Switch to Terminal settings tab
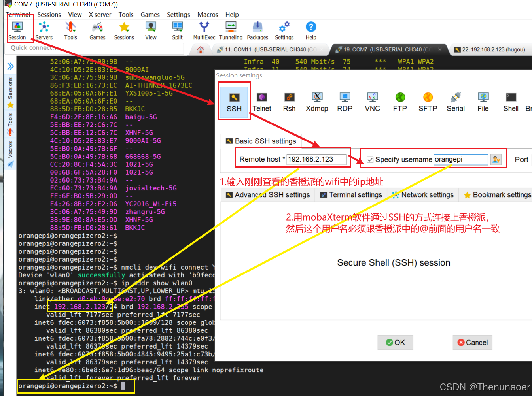532x396 pixels. [351, 195]
